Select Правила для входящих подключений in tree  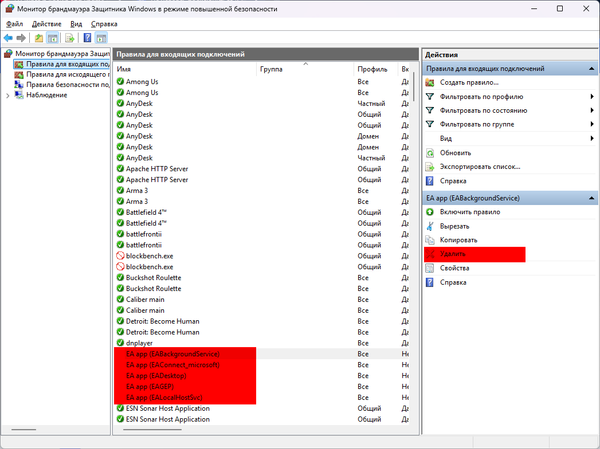click(67, 64)
